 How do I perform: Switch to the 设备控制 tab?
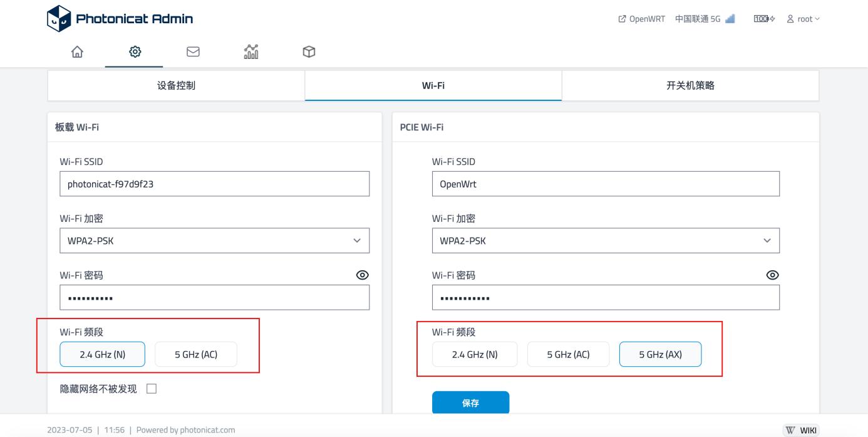(176, 85)
